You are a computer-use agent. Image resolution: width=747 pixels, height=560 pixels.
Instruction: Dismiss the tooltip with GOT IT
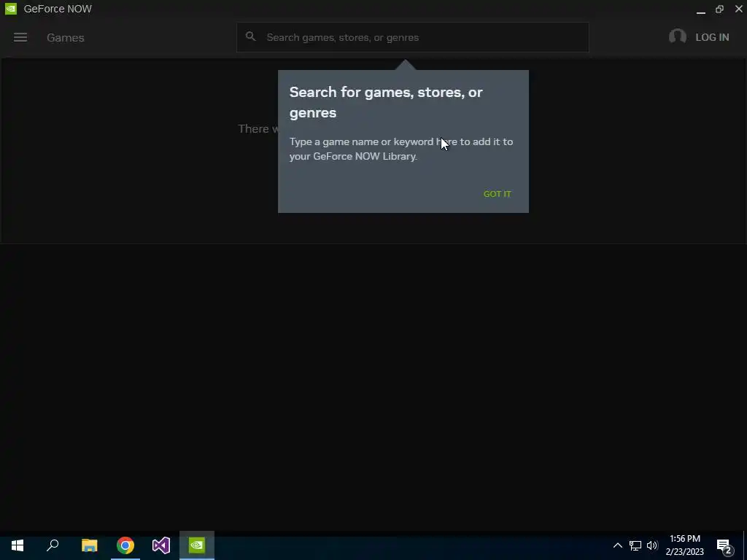pos(497,194)
